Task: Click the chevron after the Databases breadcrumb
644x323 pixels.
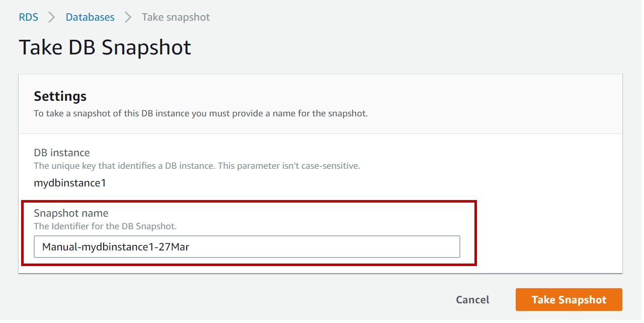Action: [x=128, y=17]
